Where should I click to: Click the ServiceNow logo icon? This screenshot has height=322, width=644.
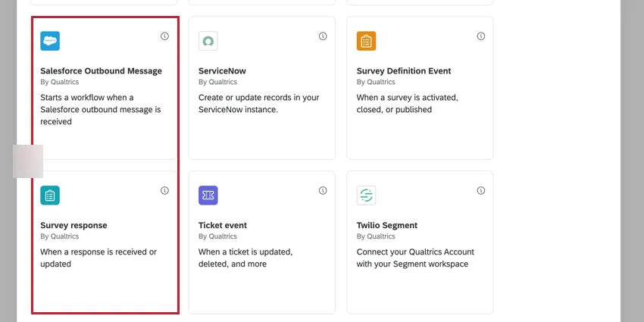[x=208, y=41]
